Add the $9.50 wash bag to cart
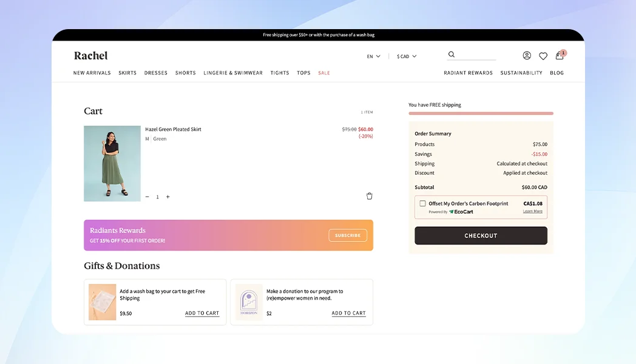Screen dimensions: 636x364 point(202,313)
